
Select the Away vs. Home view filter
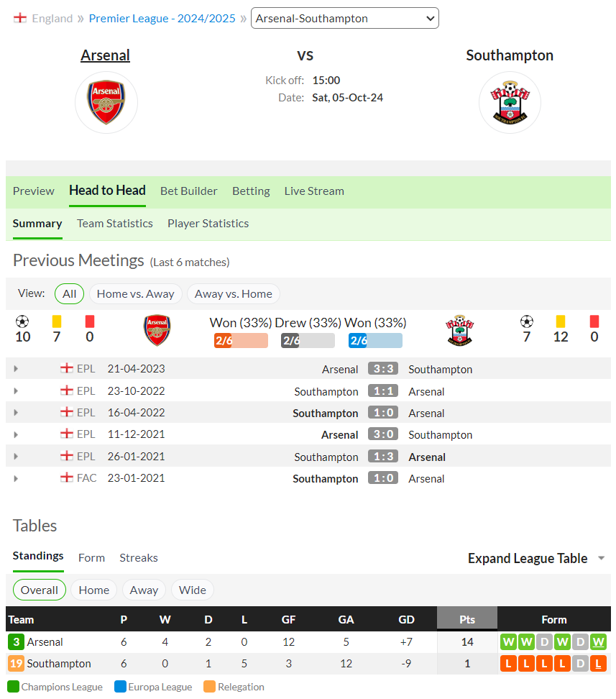coord(233,294)
